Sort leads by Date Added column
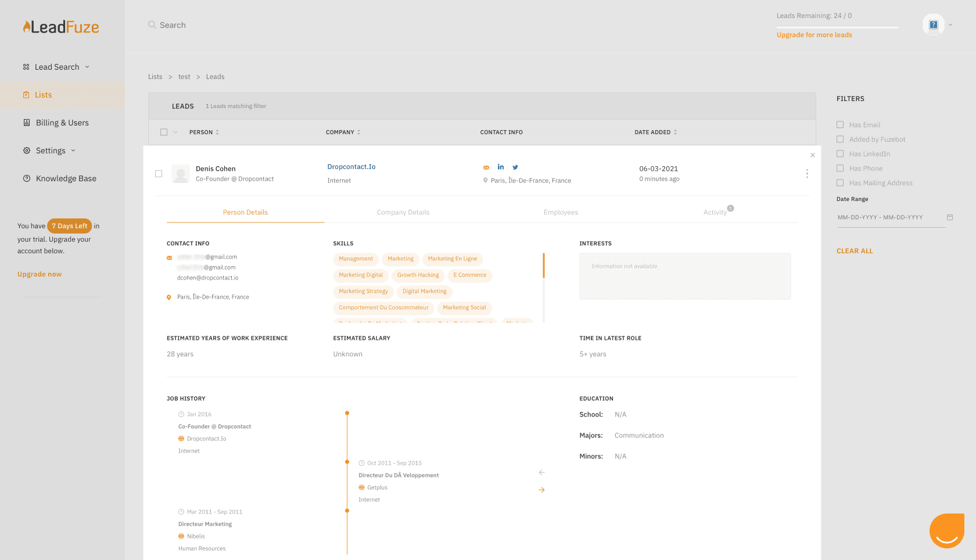Screen dimensions: 976x560 coord(656,132)
